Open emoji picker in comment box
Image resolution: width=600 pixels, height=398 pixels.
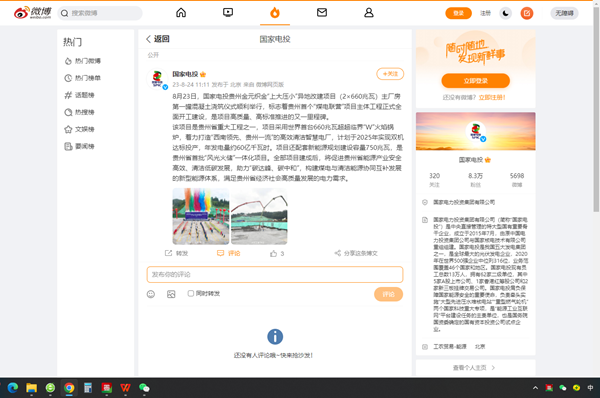coord(151,294)
